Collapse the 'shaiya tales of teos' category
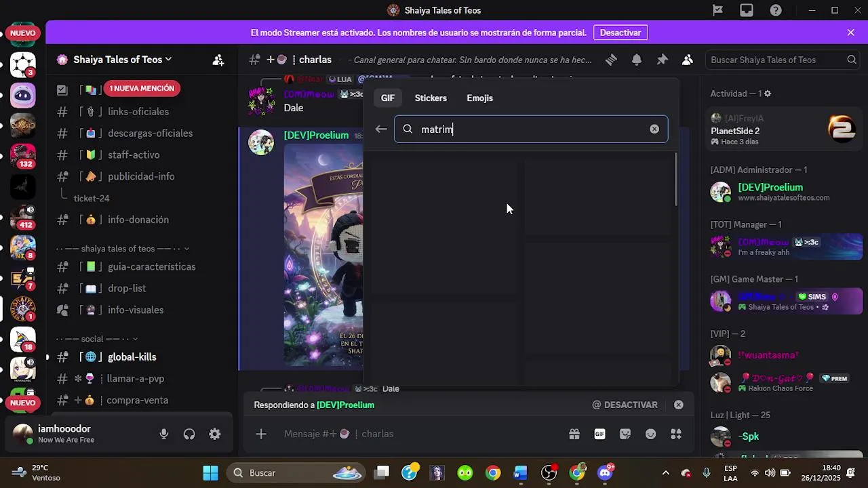The image size is (868, 488). [123, 249]
